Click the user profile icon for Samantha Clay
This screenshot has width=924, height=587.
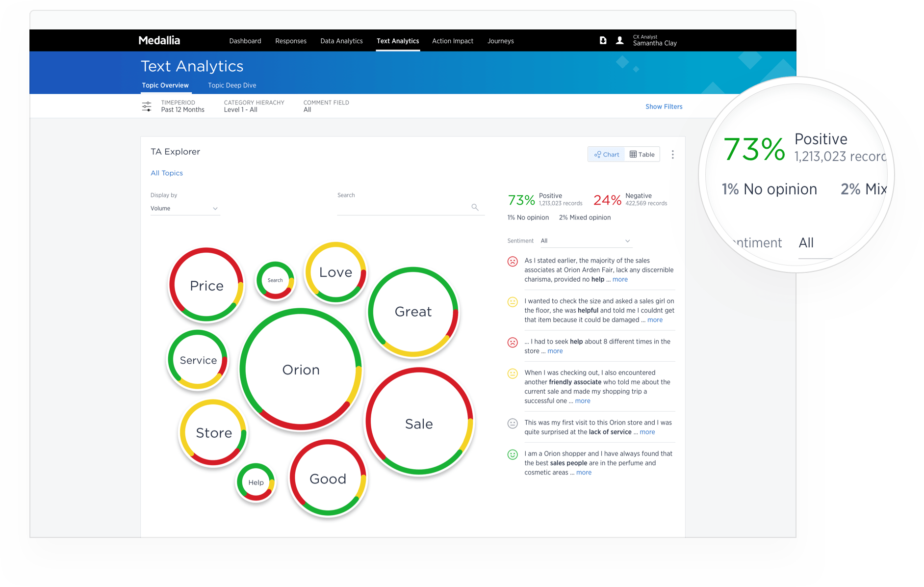tap(619, 40)
